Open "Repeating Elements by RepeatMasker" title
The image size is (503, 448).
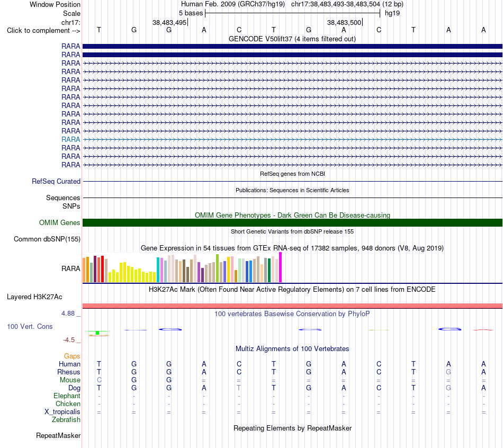click(x=293, y=428)
